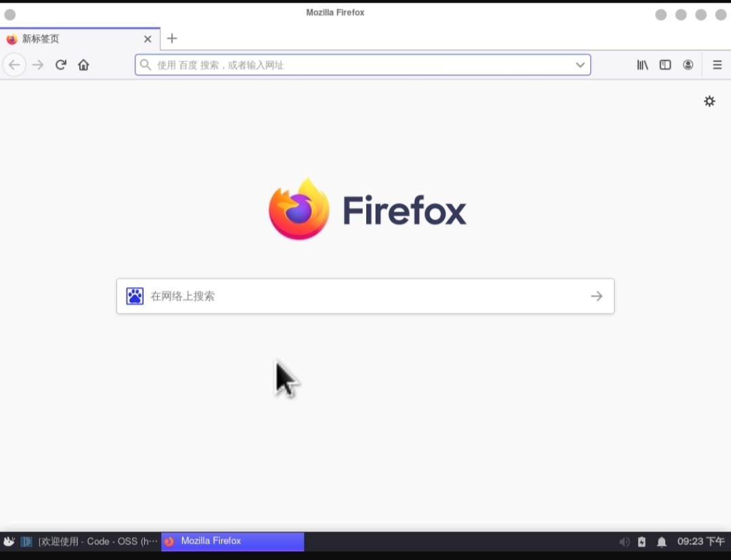
Task: Open the volume control in system tray
Action: [624, 541]
